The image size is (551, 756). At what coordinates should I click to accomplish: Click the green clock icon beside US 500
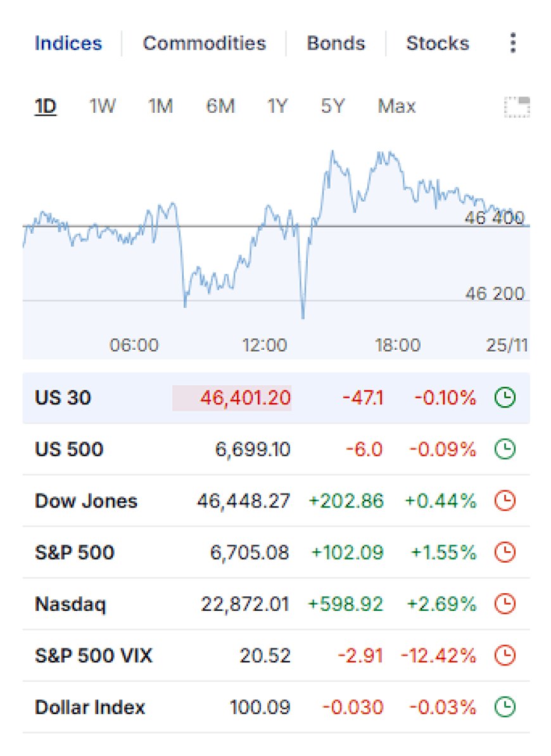(x=505, y=449)
